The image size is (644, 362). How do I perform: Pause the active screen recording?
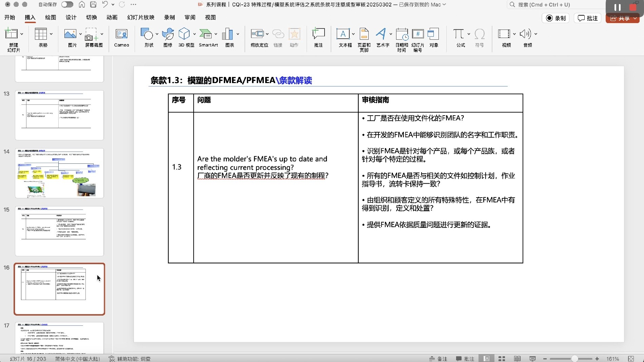[x=617, y=7]
